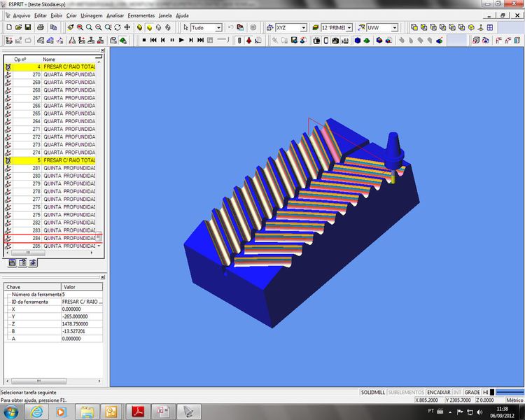This screenshot has height=420, width=525.
Task: Click the isometric view cube in view toolbar
Action: [471, 27]
